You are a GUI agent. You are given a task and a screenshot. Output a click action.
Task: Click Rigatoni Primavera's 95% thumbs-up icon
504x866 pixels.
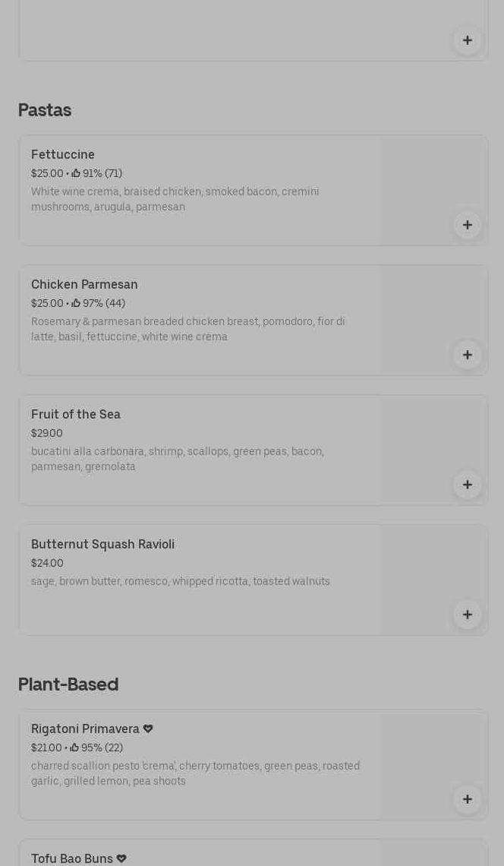click(x=75, y=748)
